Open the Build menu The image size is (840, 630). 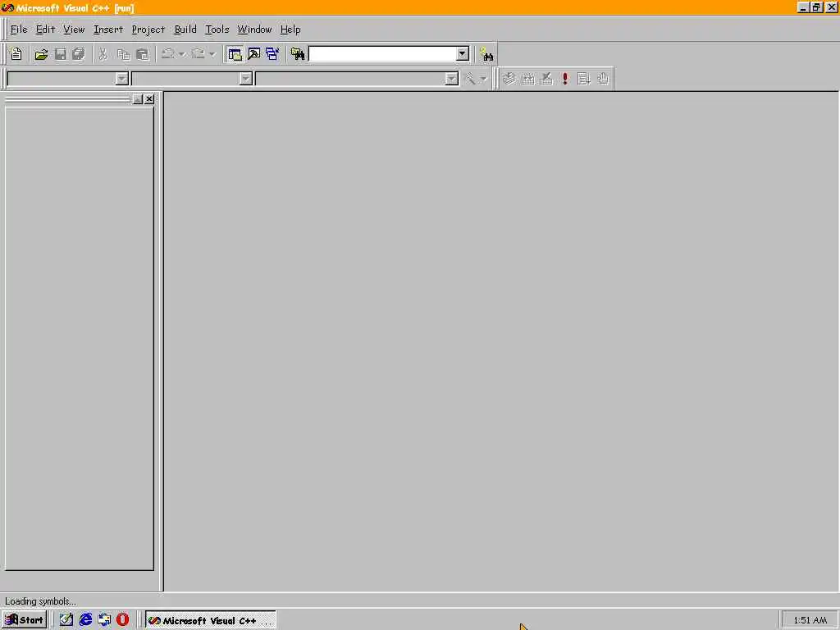click(185, 30)
